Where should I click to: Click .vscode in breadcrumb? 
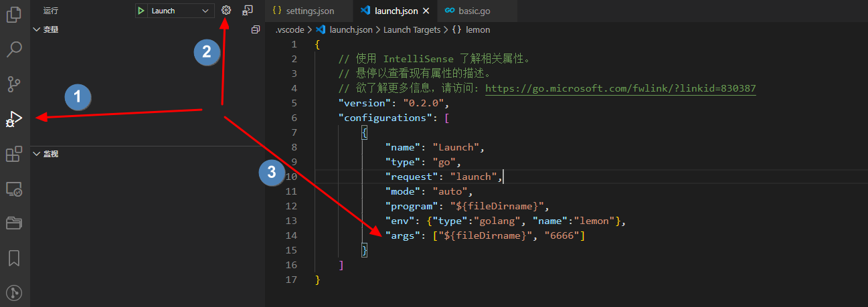click(290, 29)
